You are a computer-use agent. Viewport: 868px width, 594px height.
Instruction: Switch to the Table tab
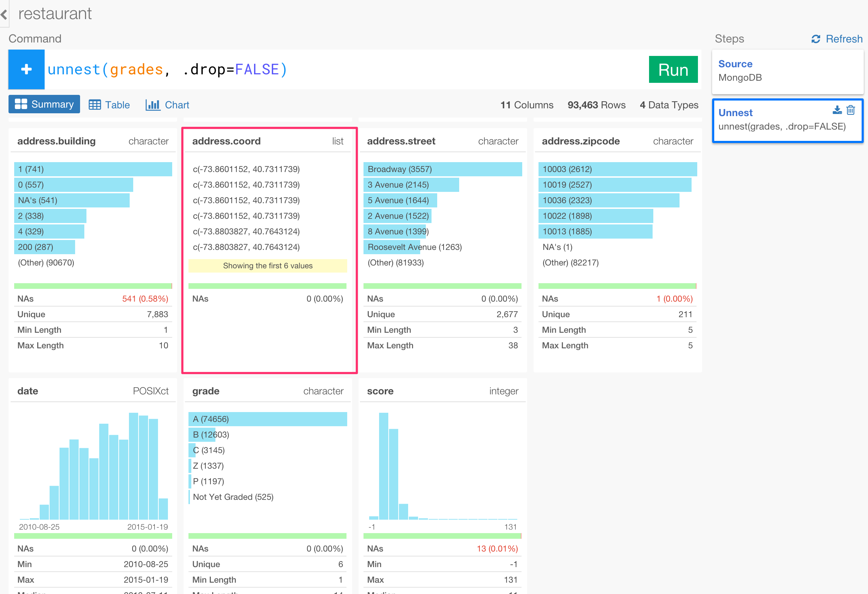click(109, 105)
